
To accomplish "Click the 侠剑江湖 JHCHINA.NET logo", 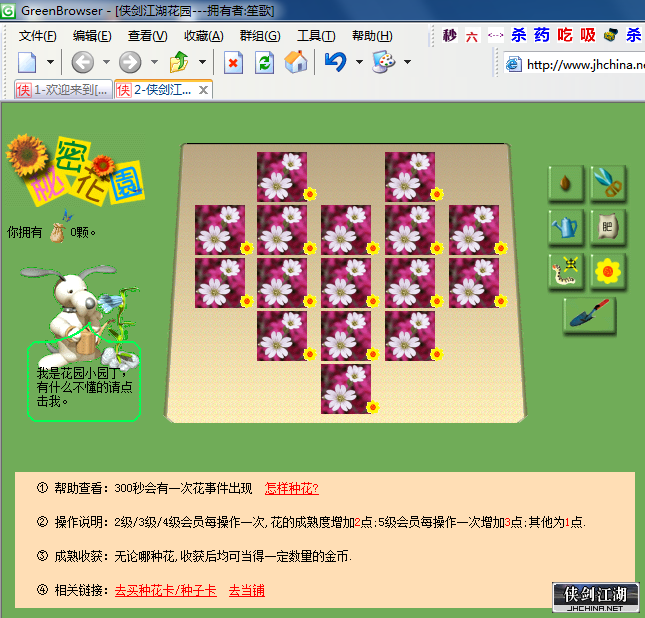I will [x=595, y=597].
